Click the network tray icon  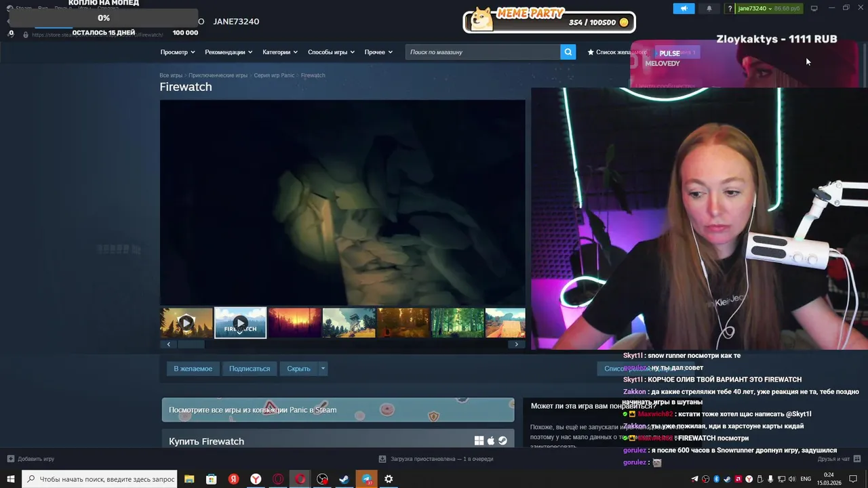point(781,479)
